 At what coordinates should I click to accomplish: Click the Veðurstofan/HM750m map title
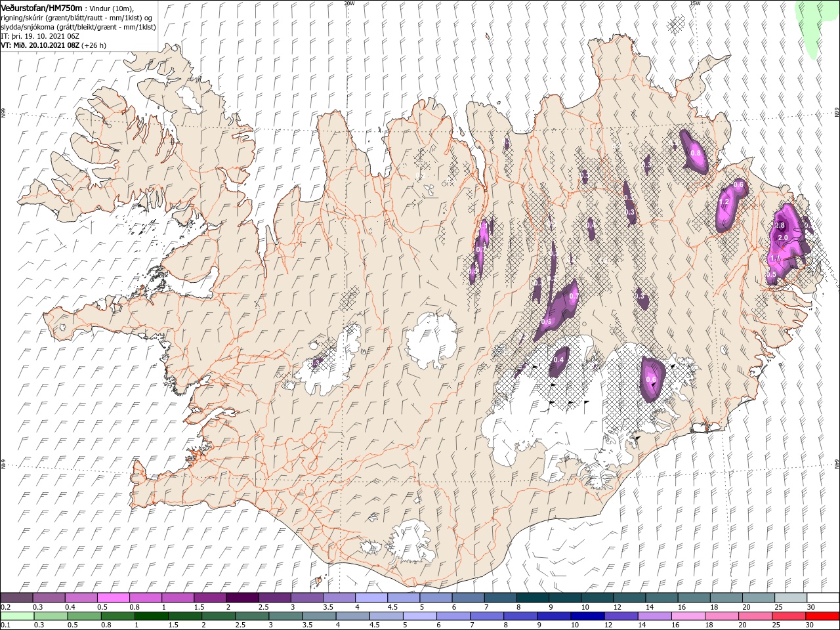(x=41, y=8)
